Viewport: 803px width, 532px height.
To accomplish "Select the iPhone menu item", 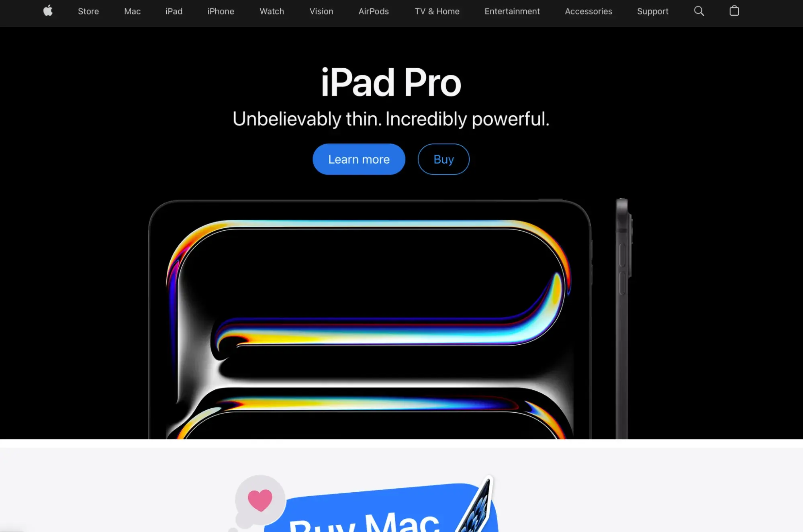I will 221,11.
